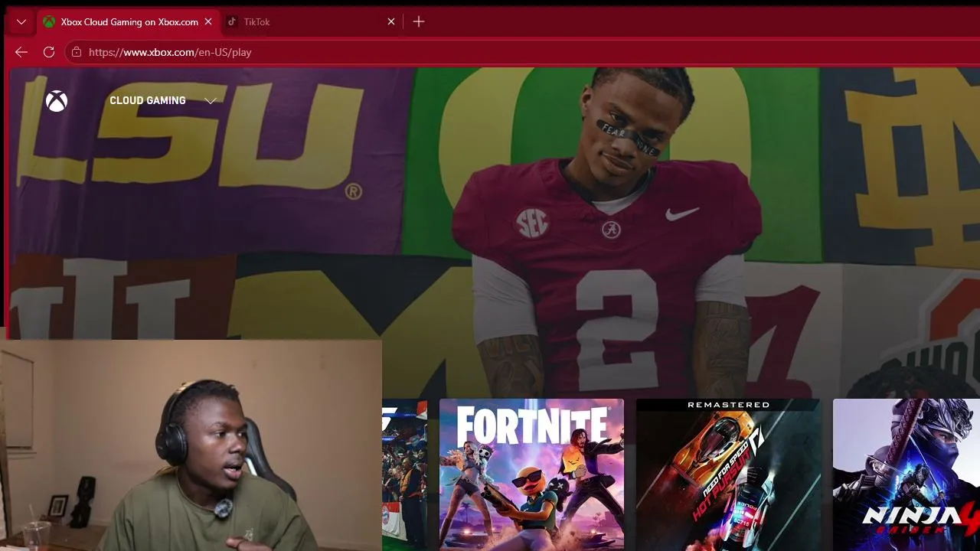Open a new browser tab
The height and width of the screenshot is (551, 980).
[x=419, y=22]
